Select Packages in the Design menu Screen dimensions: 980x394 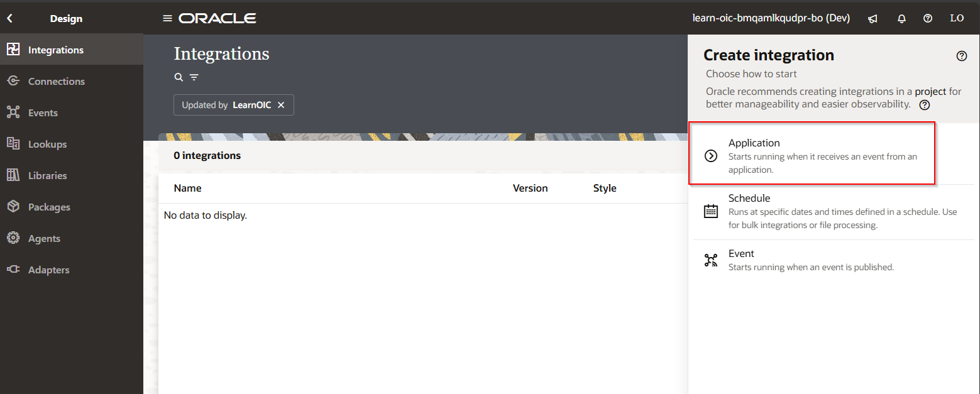[49, 207]
